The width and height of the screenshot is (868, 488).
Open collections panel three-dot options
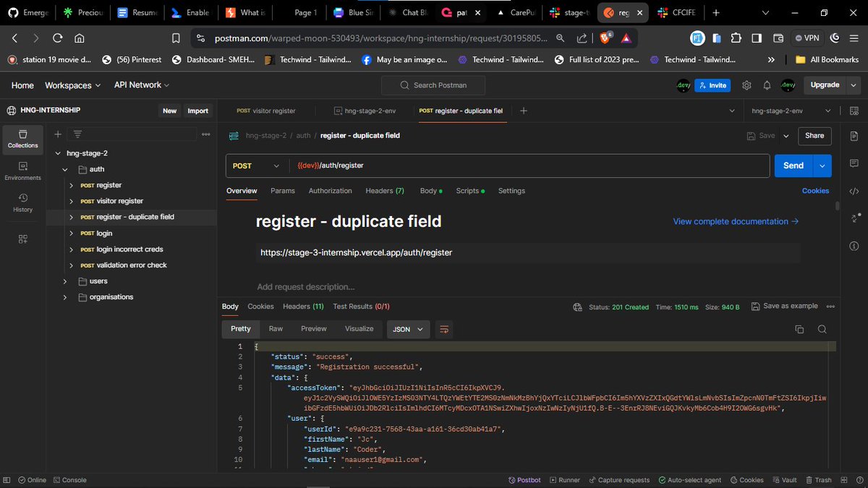pos(205,134)
